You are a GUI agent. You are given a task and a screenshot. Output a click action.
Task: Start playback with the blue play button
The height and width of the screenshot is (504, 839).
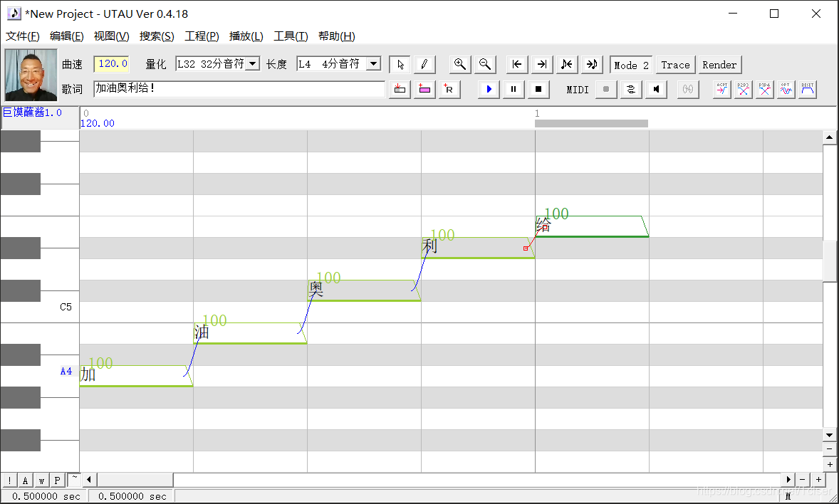(x=489, y=90)
